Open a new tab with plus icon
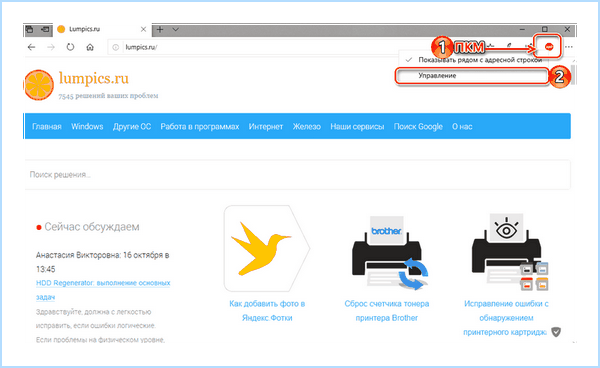The width and height of the screenshot is (600, 368). point(160,29)
